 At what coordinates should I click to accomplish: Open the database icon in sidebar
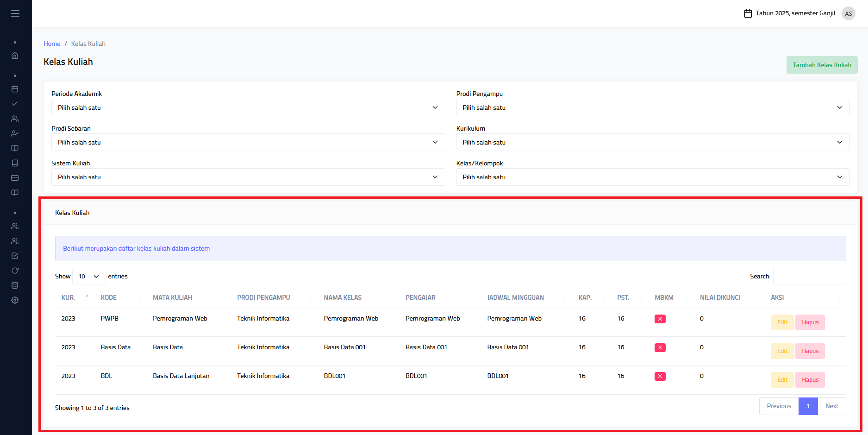[x=15, y=285]
